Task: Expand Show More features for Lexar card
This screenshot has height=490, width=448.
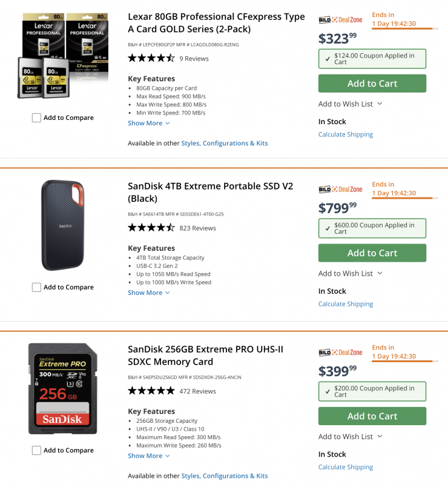Action: tap(149, 124)
